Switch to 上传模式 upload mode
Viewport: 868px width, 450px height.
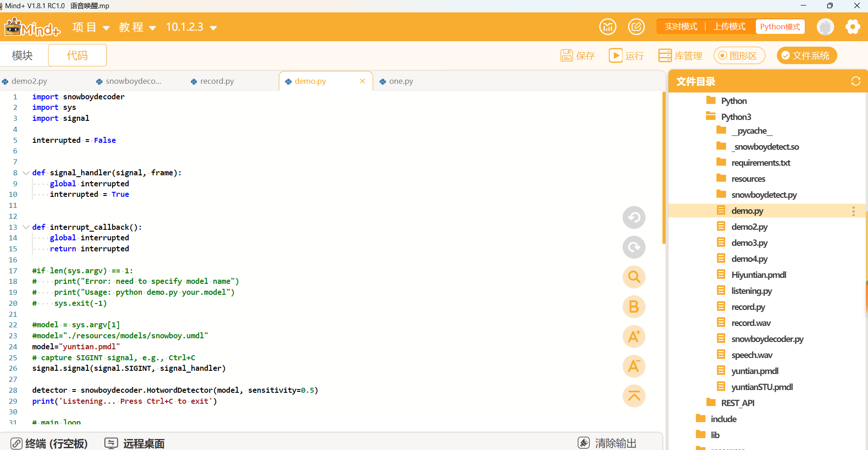click(x=729, y=27)
